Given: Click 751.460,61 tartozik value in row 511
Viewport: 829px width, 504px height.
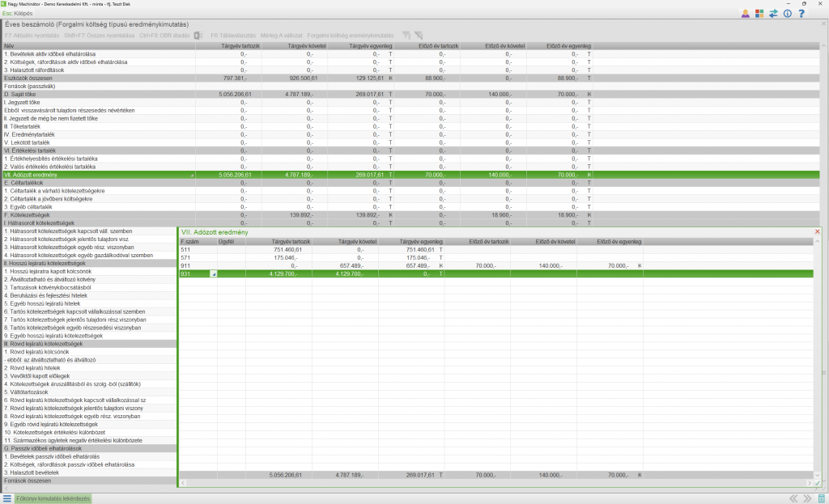Looking at the screenshot, I should point(288,249).
